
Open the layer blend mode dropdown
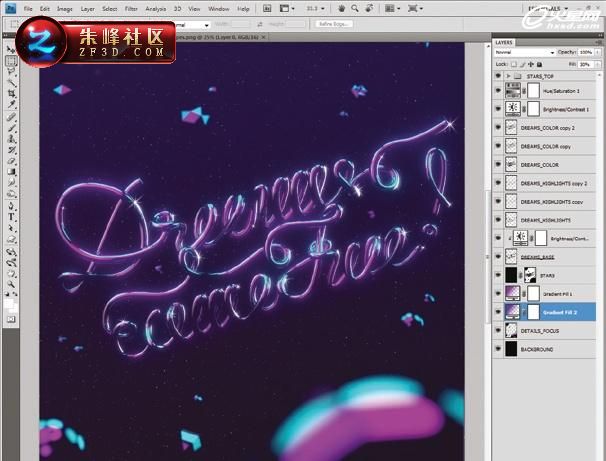[x=524, y=52]
